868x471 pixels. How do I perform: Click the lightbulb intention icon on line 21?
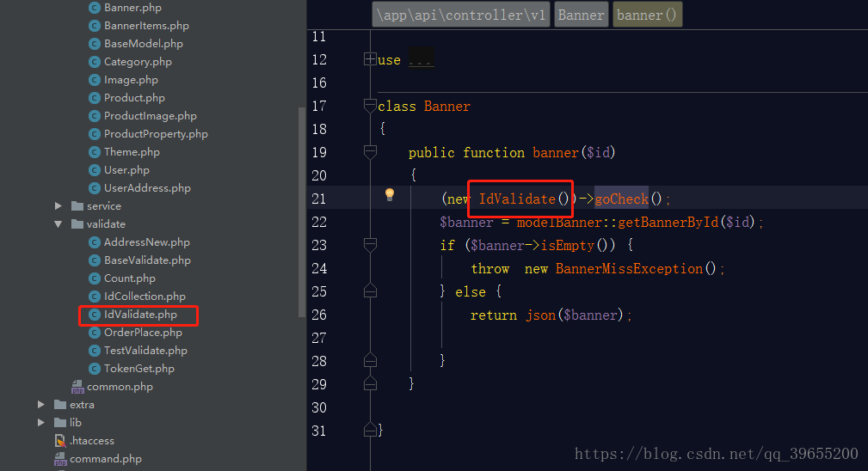pos(390,194)
